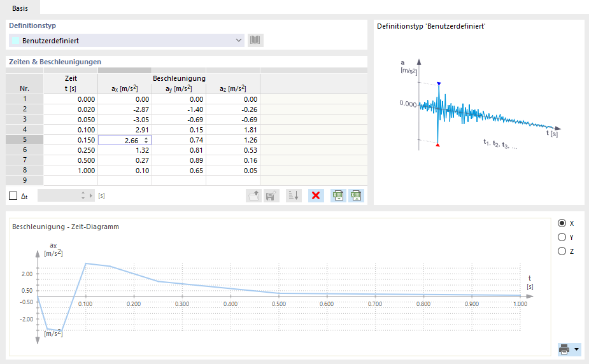Click the empty time cell in row 9

pyautogui.click(x=71, y=180)
